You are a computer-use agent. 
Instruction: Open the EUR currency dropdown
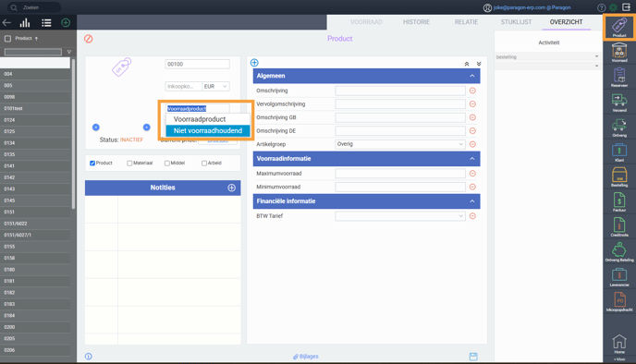(x=215, y=86)
